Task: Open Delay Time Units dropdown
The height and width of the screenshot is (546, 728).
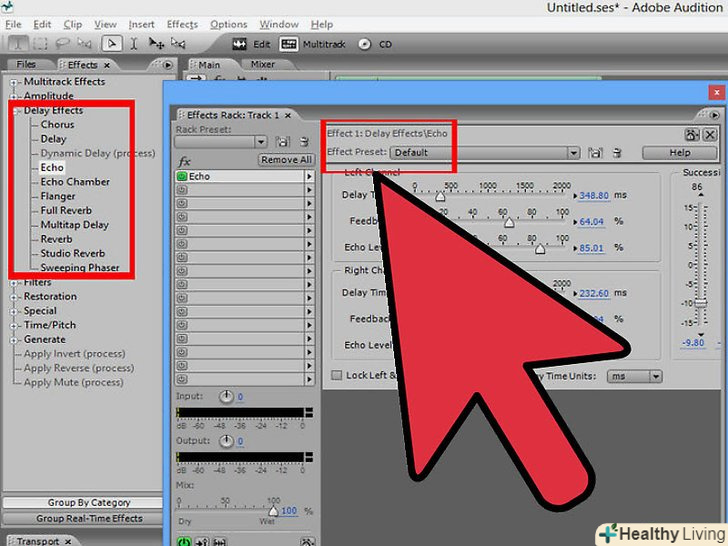Action: click(656, 376)
